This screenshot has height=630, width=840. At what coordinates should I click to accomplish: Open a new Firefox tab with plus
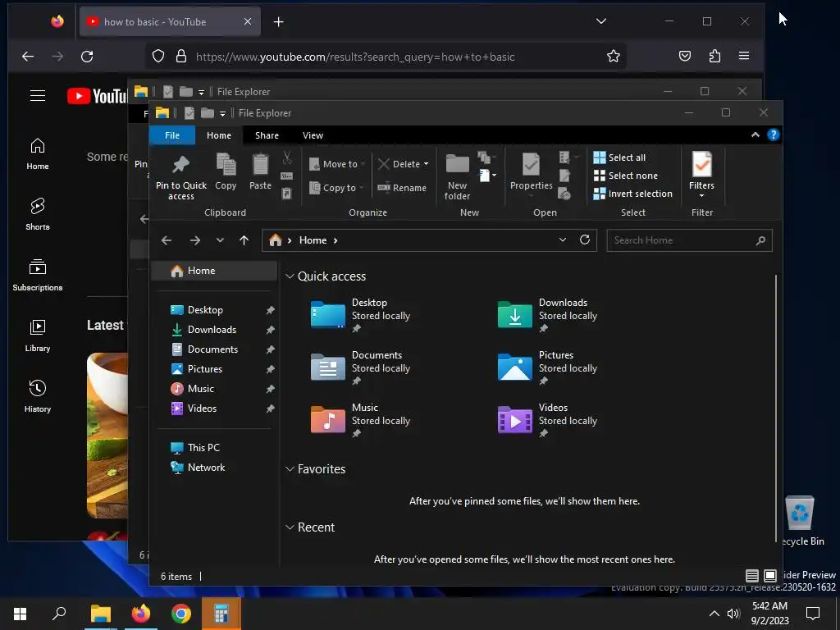pos(279,22)
